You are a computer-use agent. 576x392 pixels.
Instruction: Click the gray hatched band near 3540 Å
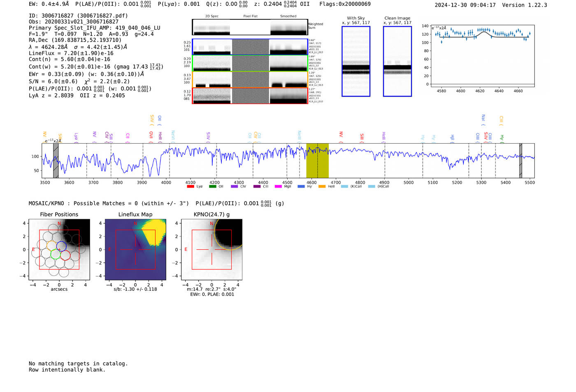pos(56,160)
